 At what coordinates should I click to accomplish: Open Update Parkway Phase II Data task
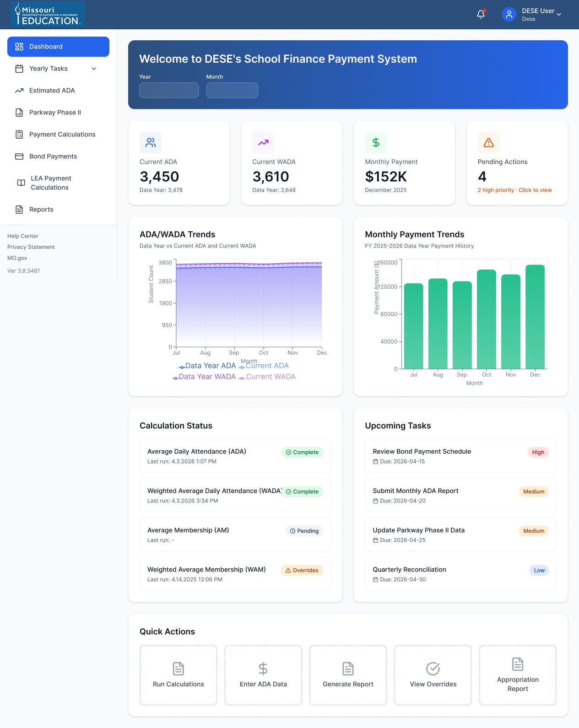(460, 535)
